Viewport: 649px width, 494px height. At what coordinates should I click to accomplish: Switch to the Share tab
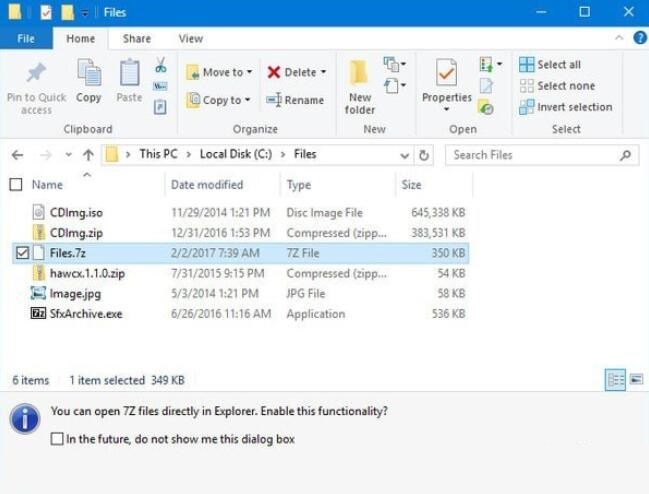click(137, 38)
